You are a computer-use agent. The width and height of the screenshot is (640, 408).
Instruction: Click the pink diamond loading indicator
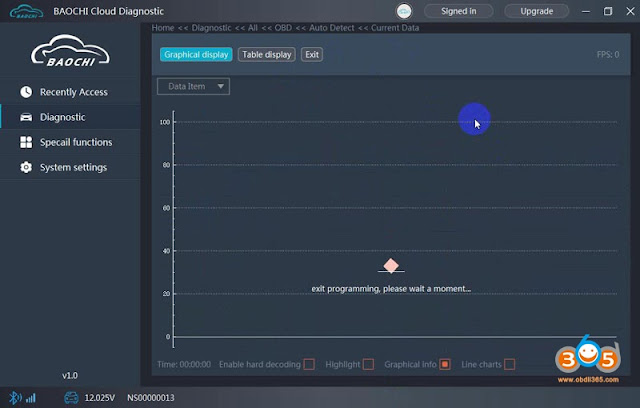point(391,266)
